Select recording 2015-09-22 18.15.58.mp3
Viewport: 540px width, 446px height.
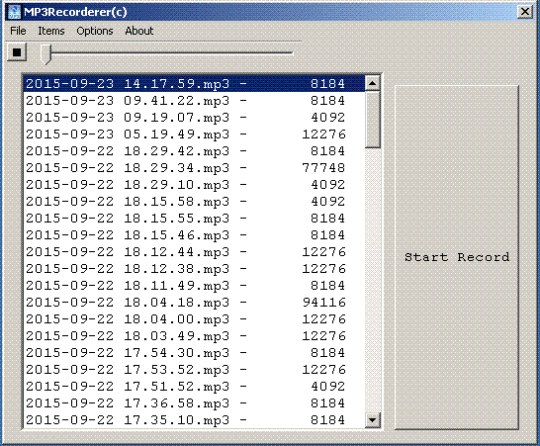click(195, 201)
